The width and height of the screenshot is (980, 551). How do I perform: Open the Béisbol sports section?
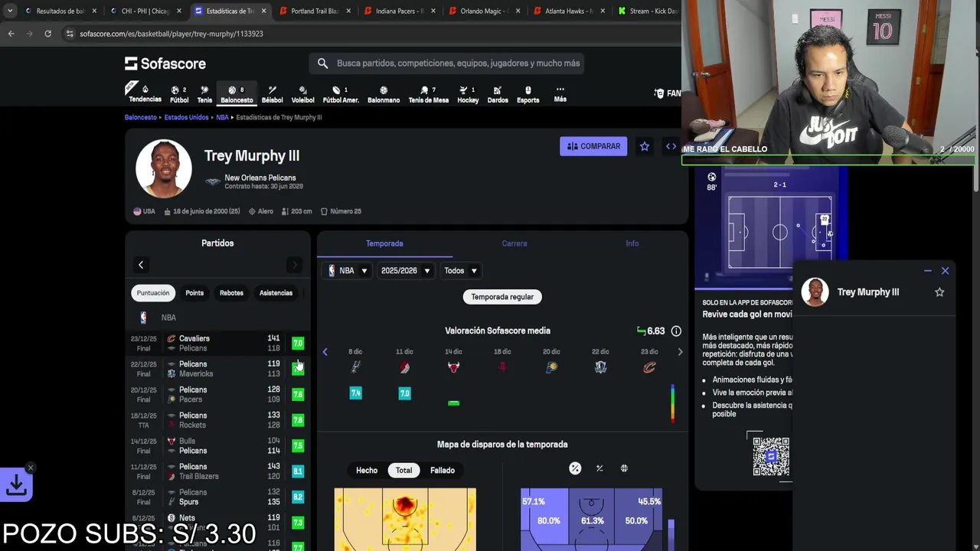tap(272, 94)
